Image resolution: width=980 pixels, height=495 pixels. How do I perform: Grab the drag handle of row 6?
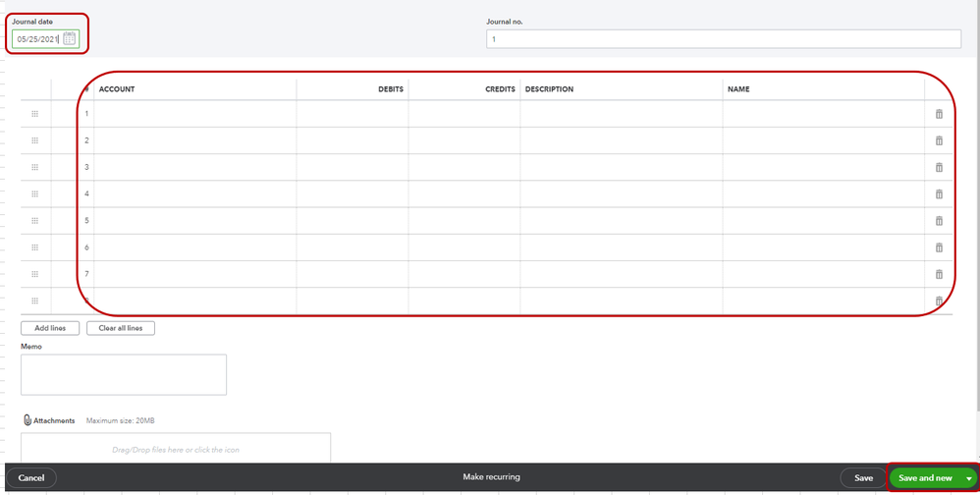pos(35,247)
